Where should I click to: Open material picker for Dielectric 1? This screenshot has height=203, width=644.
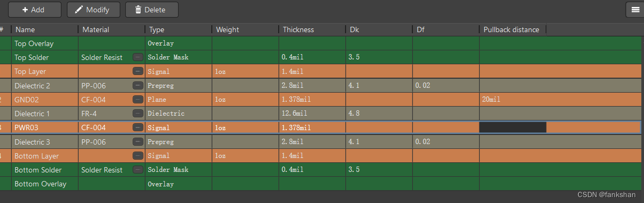[x=138, y=113]
